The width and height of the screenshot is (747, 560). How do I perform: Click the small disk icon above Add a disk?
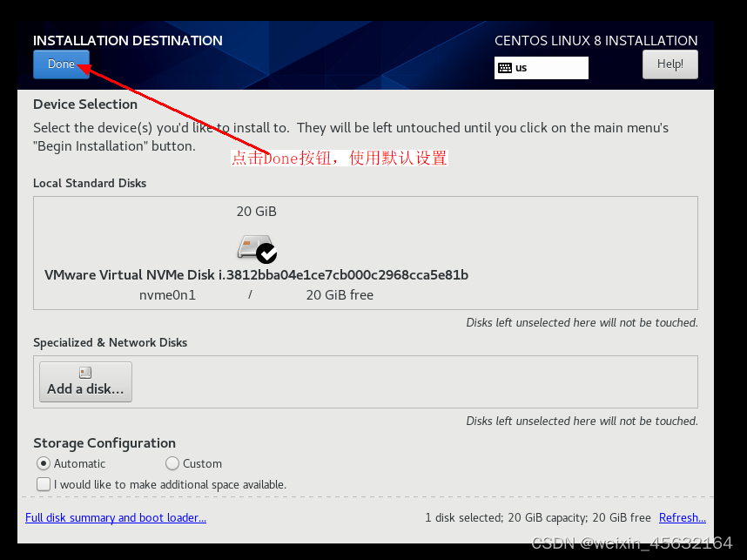click(85, 372)
